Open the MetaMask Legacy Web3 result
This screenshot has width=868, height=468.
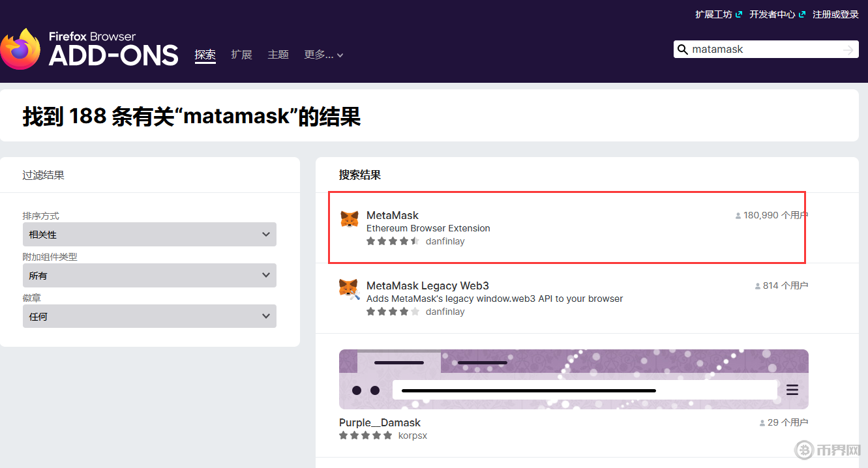tap(428, 285)
